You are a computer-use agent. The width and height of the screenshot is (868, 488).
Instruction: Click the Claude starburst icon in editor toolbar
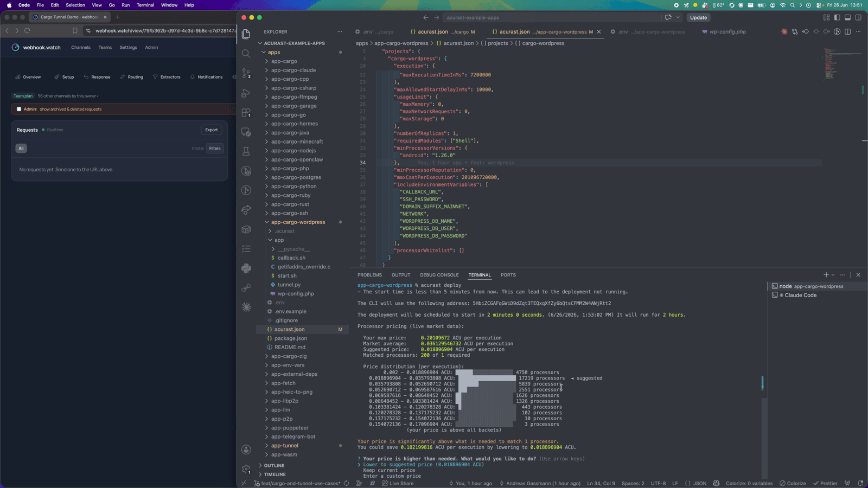pos(784,31)
